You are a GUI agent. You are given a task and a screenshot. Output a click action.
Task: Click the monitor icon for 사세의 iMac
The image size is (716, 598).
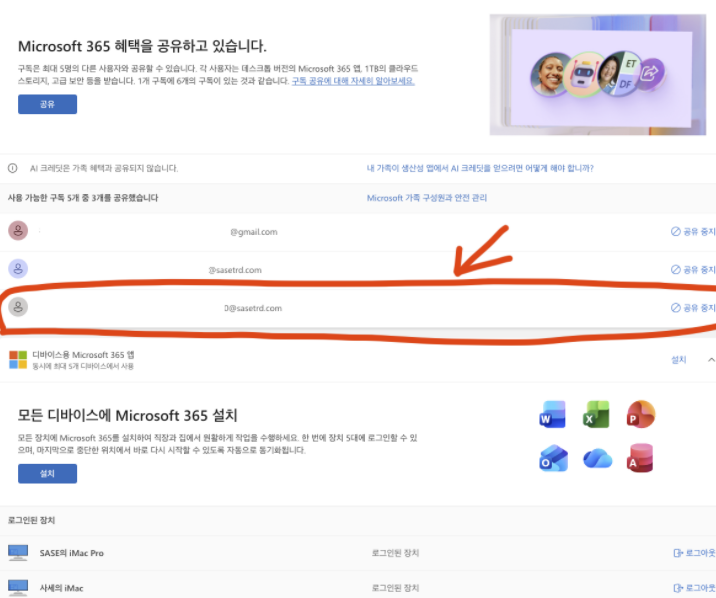[18, 588]
